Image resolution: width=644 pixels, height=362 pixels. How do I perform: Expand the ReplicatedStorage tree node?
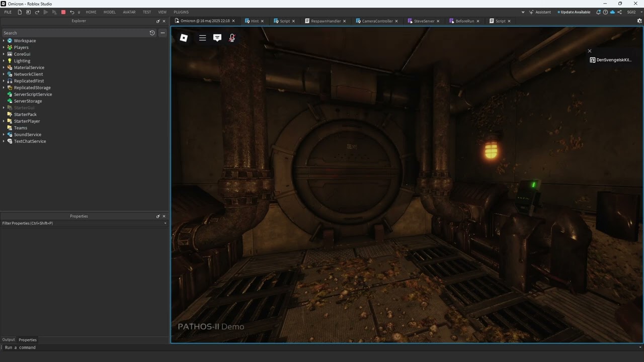point(4,87)
